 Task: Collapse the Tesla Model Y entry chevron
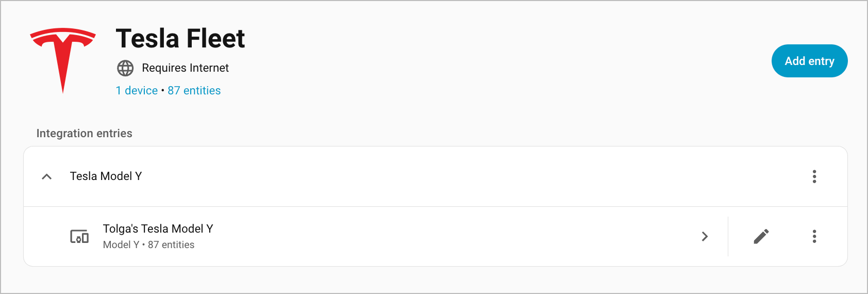pos(46,176)
